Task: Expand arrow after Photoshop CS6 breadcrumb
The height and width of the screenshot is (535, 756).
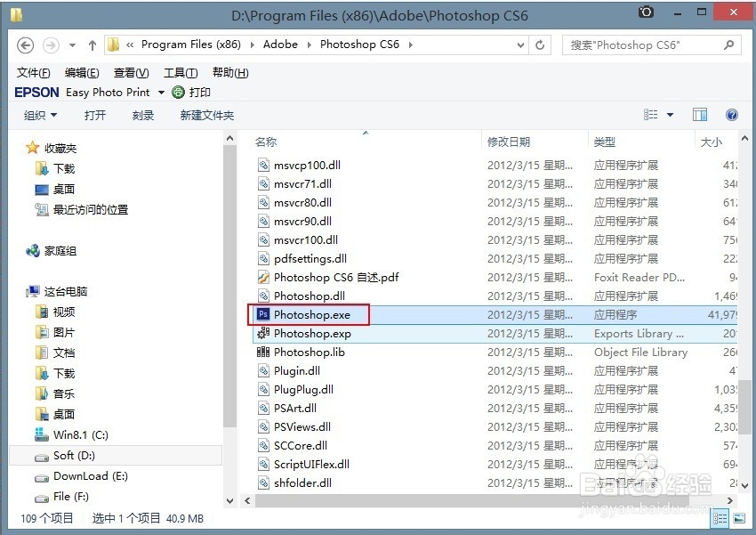Action: (410, 45)
